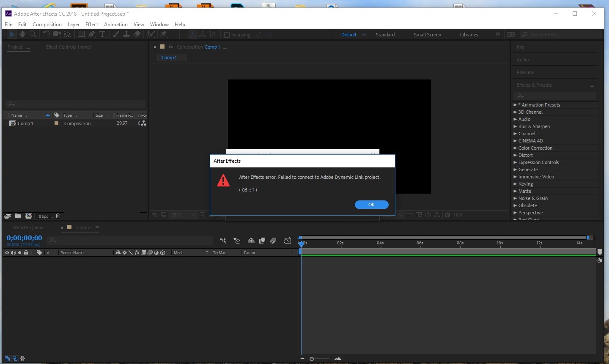The width and height of the screenshot is (609, 364).
Task: Select the Eraser tool
Action: click(x=137, y=34)
